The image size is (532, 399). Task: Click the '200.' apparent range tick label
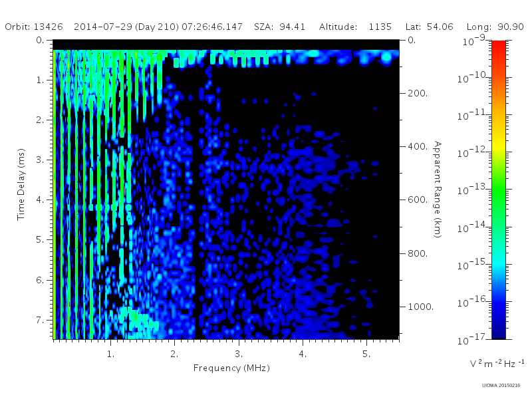pos(418,93)
